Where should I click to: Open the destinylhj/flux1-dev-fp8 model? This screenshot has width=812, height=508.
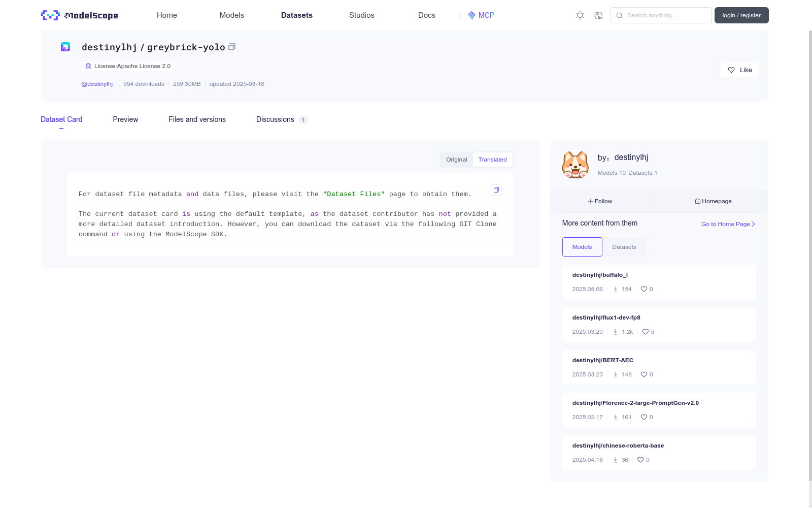[x=606, y=317]
